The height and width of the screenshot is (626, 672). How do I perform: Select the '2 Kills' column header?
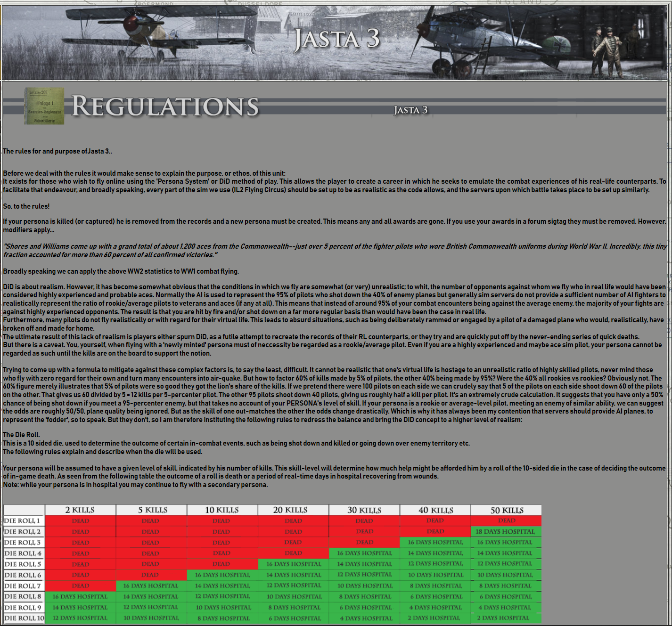pos(80,510)
